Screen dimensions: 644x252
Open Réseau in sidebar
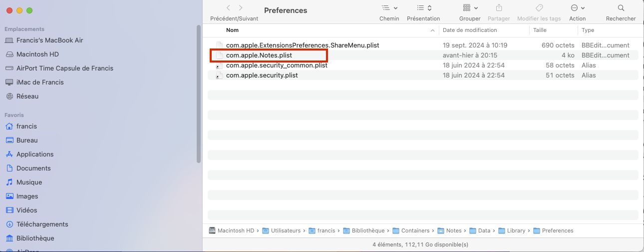[27, 96]
